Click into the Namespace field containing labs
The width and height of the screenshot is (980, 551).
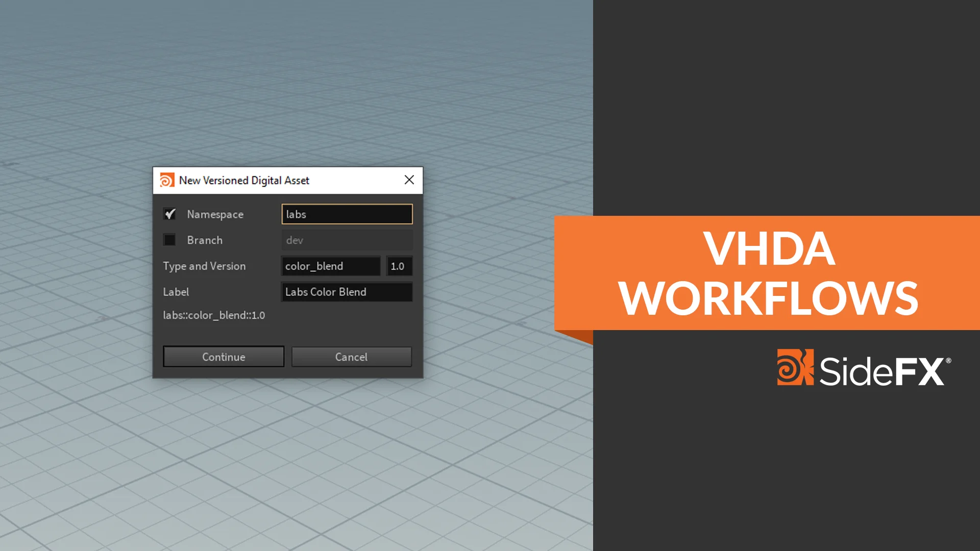347,214
